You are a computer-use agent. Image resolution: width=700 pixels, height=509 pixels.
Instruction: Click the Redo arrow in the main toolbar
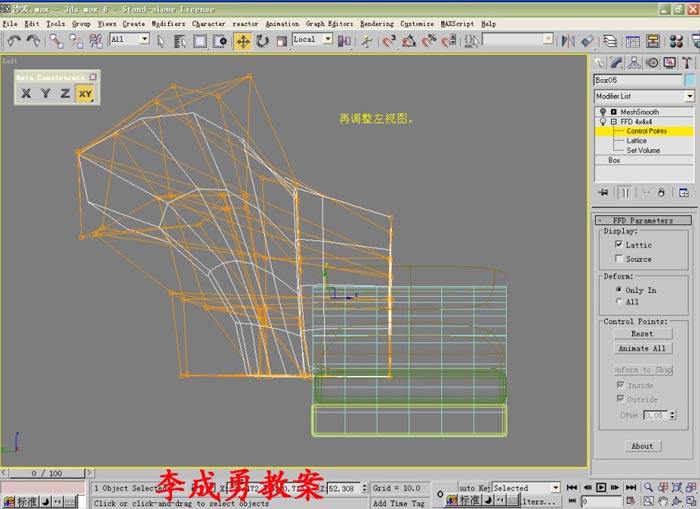33,41
